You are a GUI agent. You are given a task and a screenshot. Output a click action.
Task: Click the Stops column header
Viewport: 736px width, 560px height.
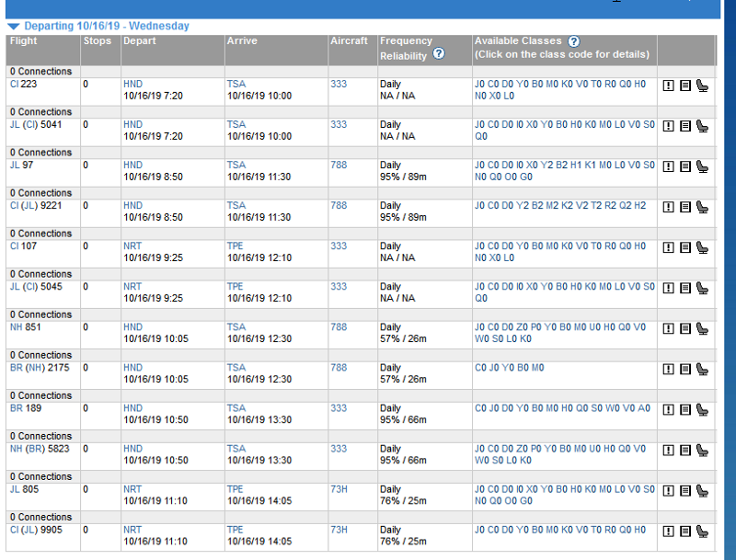click(98, 40)
